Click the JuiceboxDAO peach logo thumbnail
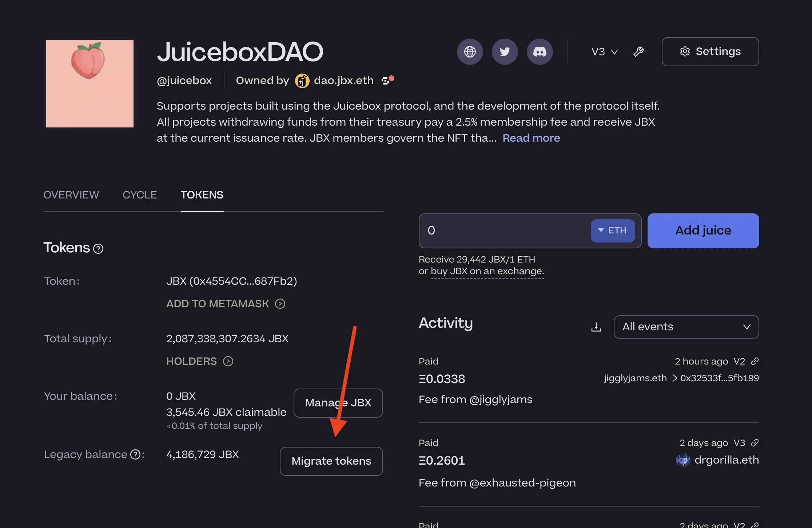This screenshot has height=528, width=812. [90, 84]
